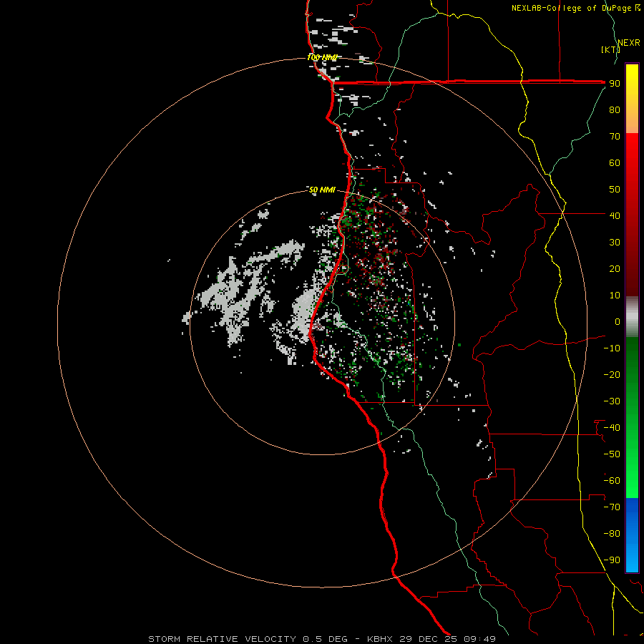Click the 20 value on the velocity scale

[x=615, y=268]
